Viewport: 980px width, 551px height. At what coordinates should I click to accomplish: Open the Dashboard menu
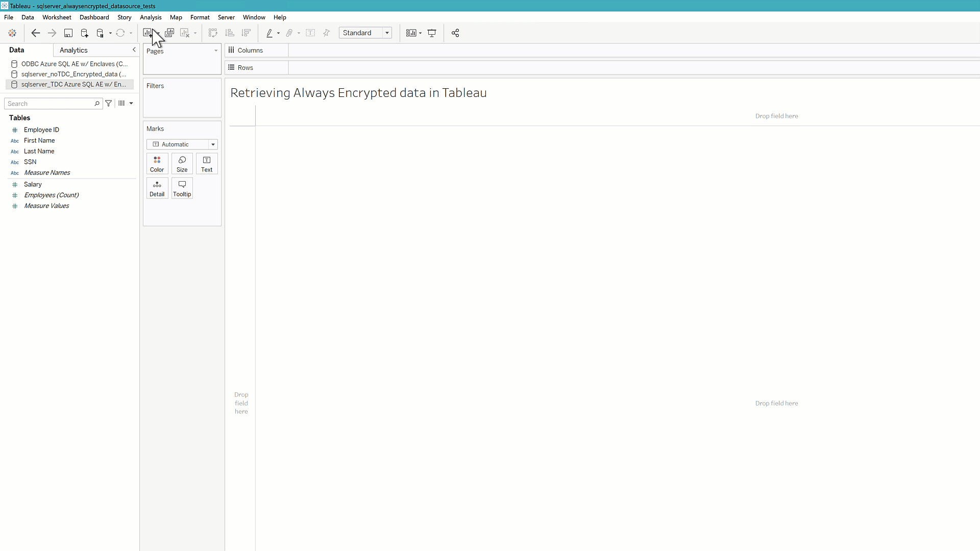coord(94,17)
